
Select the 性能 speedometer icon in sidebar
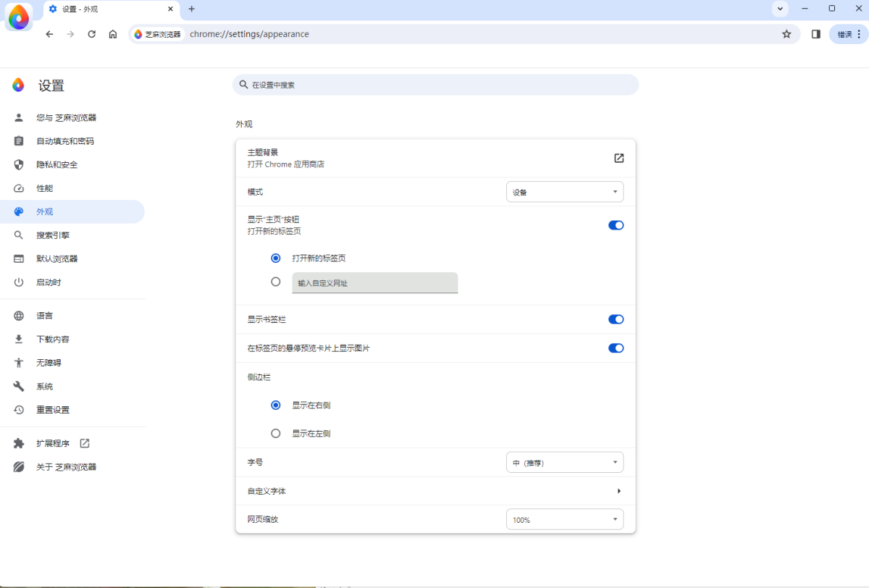click(18, 188)
